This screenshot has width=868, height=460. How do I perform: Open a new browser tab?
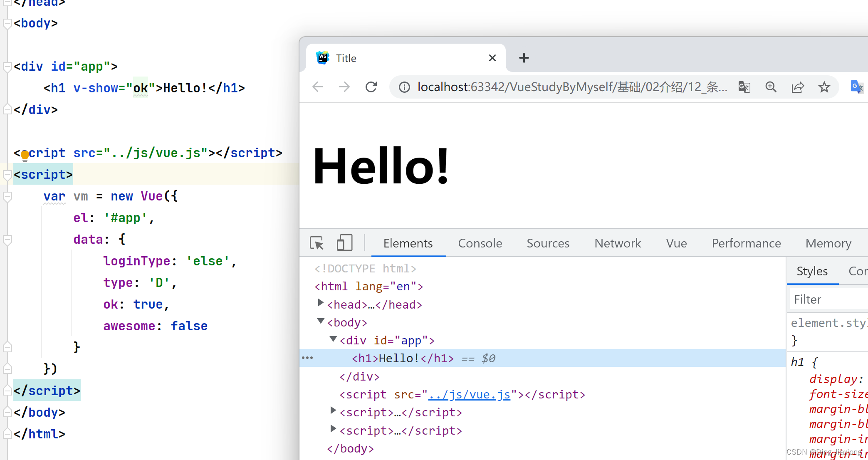524,58
